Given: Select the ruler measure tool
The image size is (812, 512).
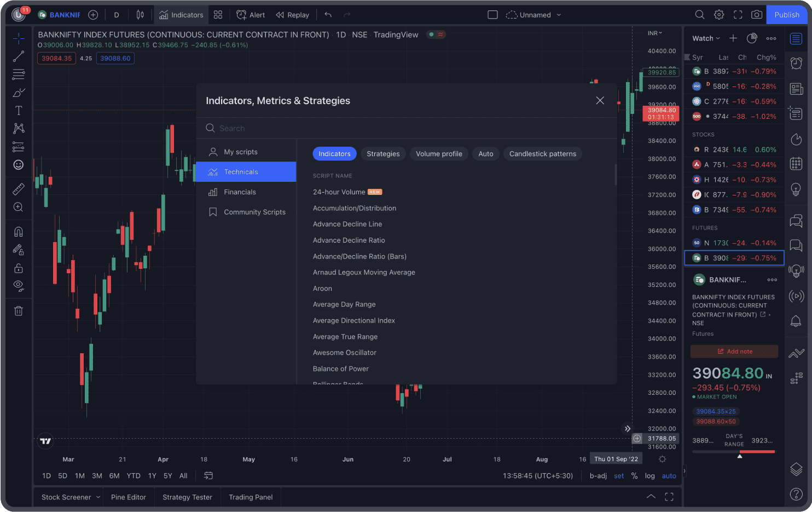Looking at the screenshot, I should click(x=19, y=189).
